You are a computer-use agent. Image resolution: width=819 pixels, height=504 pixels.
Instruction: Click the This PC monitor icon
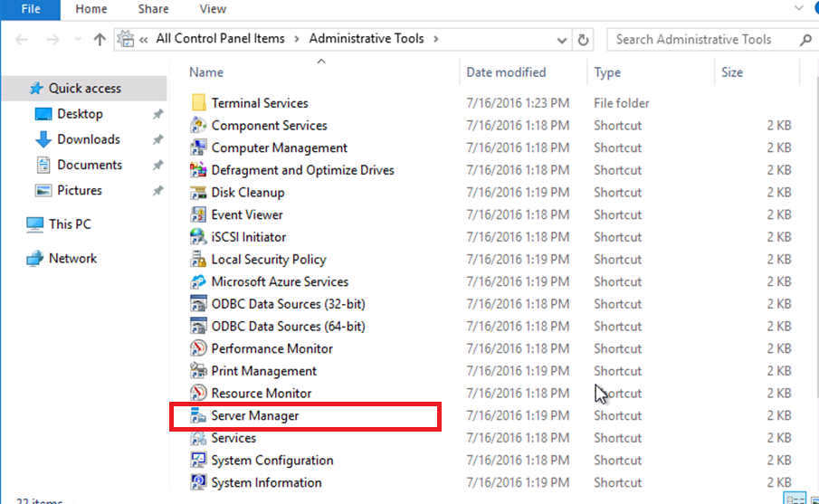(35, 224)
